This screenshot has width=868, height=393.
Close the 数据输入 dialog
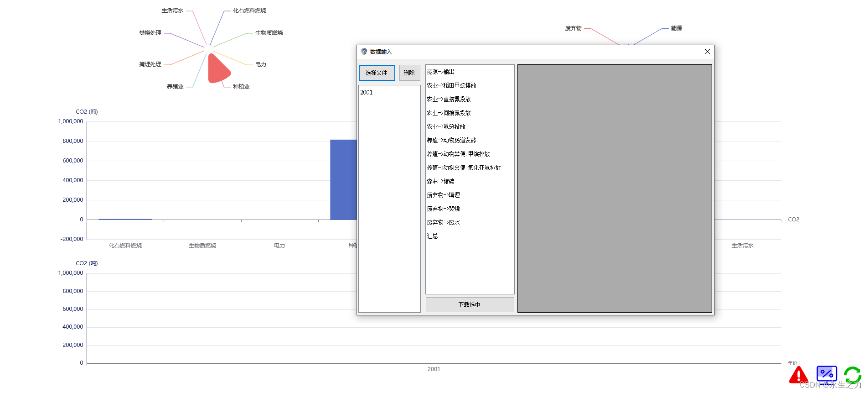708,52
